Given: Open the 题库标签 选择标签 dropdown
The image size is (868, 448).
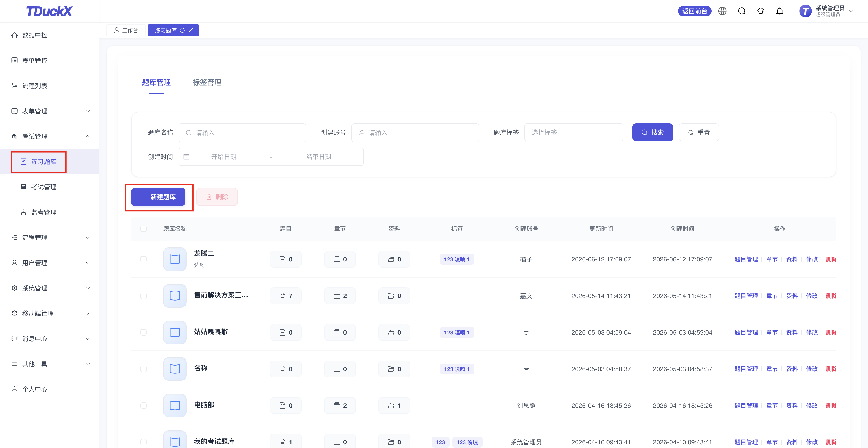Looking at the screenshot, I should (573, 133).
